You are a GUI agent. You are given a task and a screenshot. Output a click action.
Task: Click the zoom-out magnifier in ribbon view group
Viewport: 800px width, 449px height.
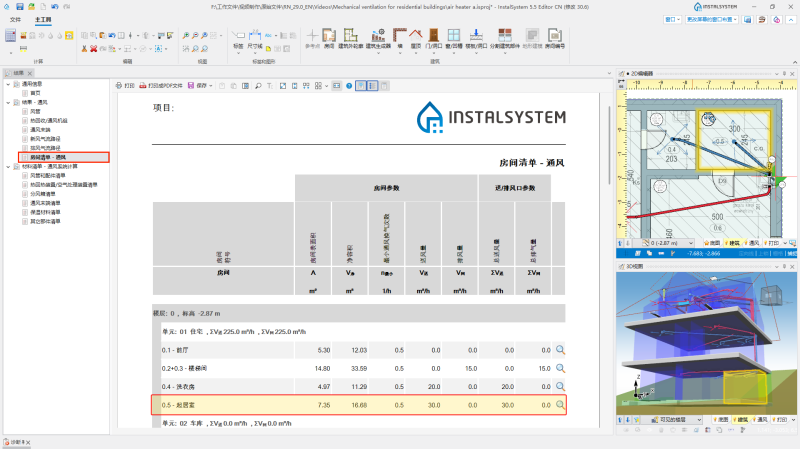(x=195, y=35)
